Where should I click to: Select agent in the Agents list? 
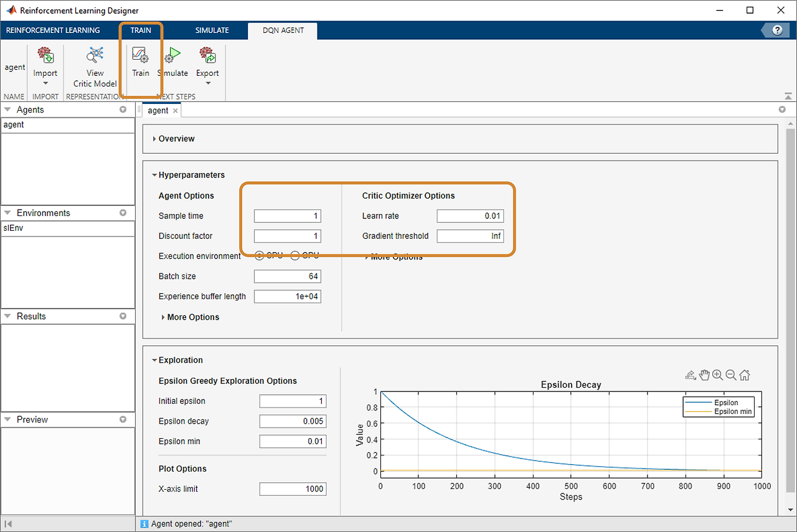coord(67,124)
